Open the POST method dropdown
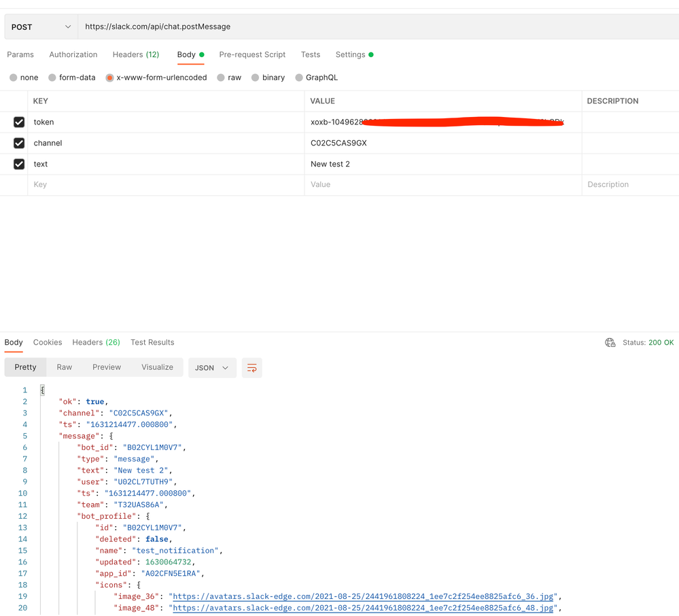This screenshot has height=616, width=679. [x=41, y=27]
